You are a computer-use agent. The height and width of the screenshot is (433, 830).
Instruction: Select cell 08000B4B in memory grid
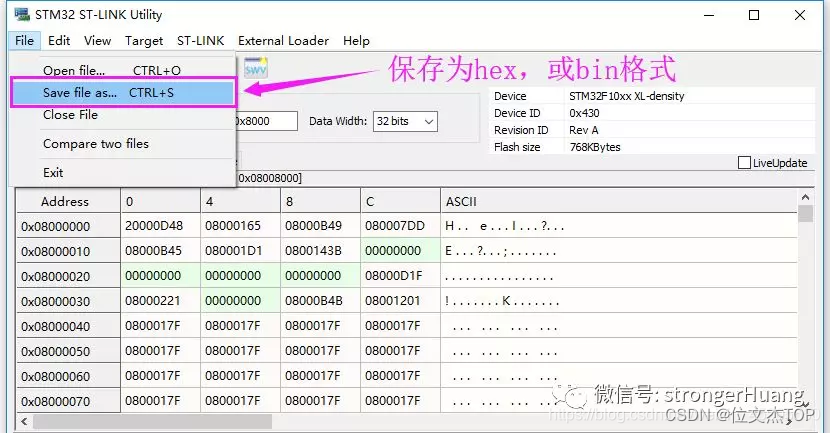320,300
